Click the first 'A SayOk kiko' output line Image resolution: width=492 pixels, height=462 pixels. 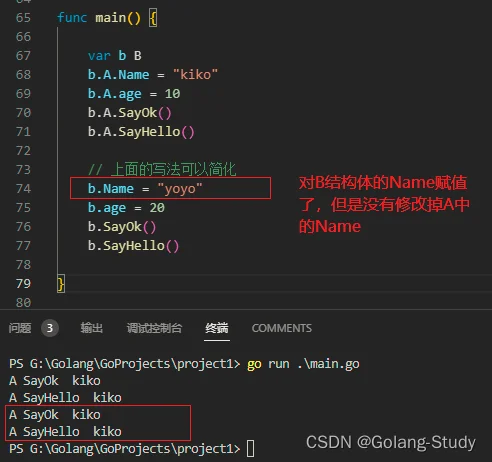point(55,381)
